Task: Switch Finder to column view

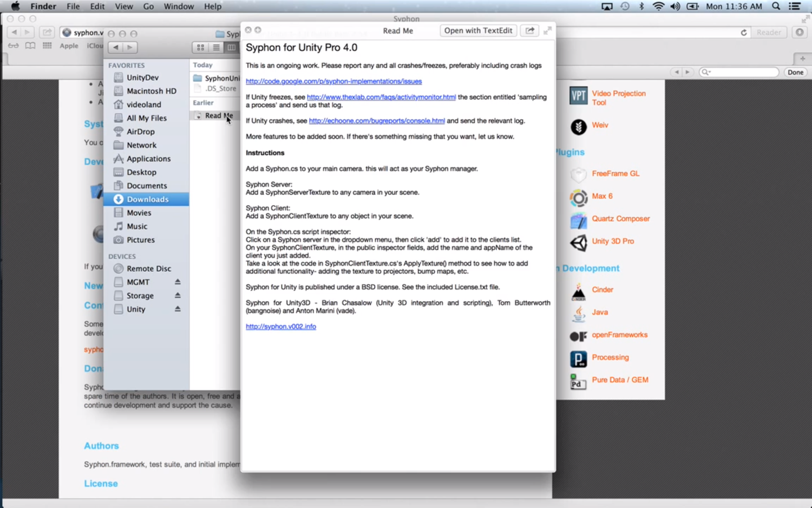Action: pos(231,48)
